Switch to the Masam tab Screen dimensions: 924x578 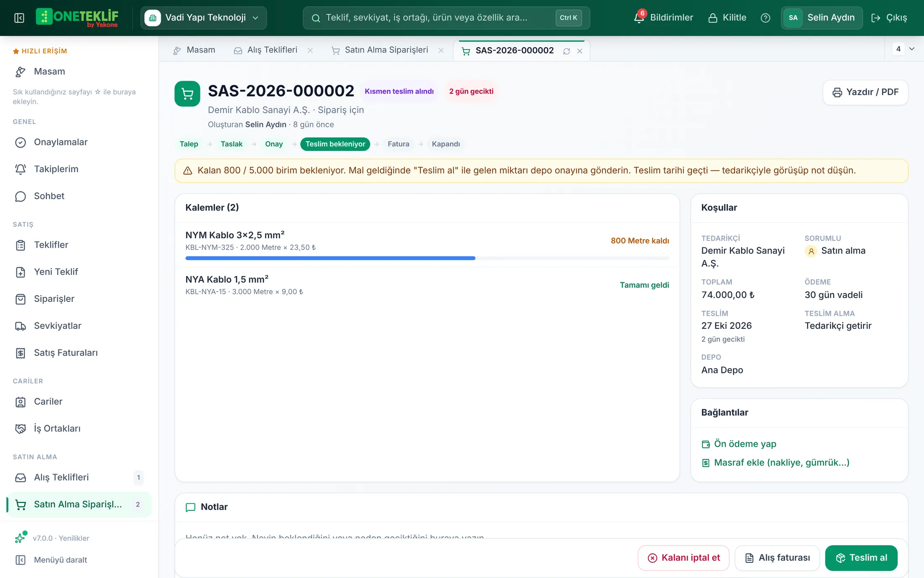194,50
